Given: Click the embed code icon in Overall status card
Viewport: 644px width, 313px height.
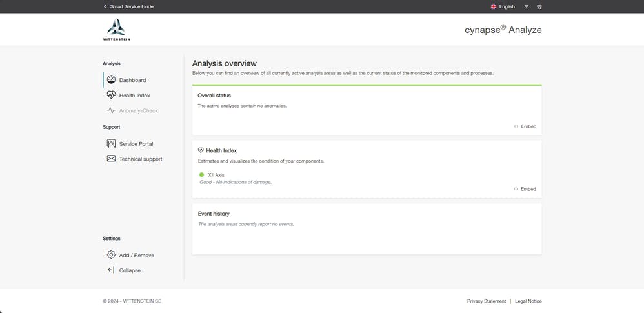Looking at the screenshot, I should pyautogui.click(x=516, y=126).
